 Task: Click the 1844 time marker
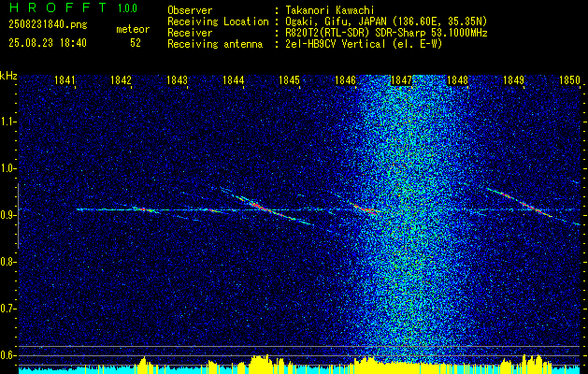pos(234,80)
